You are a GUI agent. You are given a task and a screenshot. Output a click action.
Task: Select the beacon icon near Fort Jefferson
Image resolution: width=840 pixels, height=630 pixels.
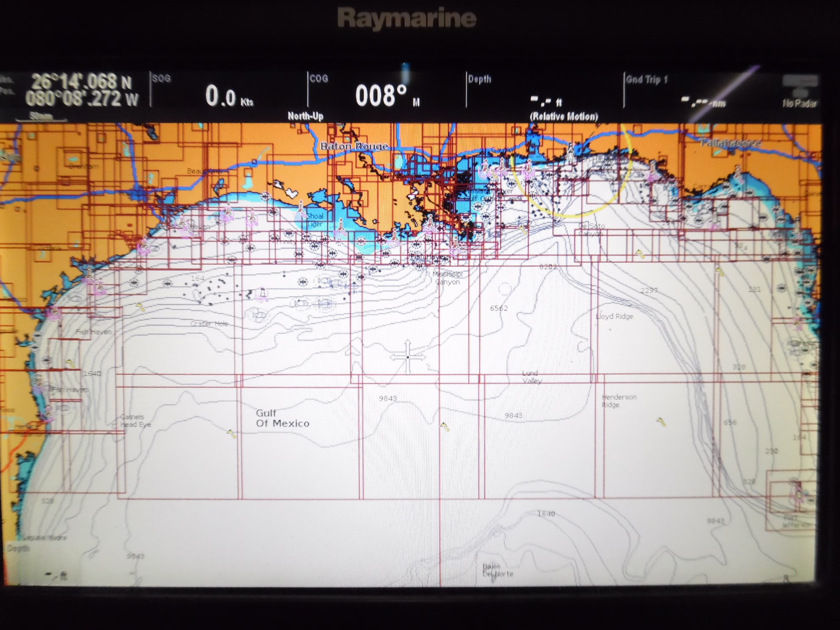point(798,492)
